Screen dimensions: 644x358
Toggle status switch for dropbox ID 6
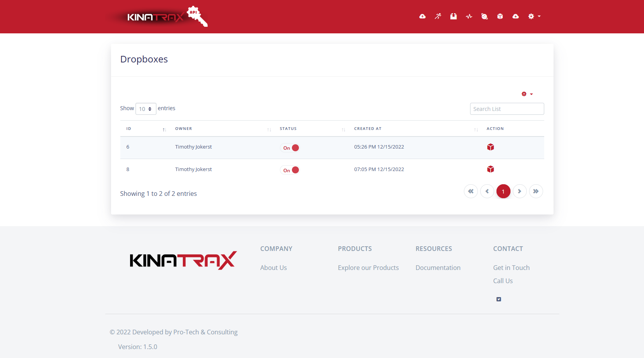tap(290, 148)
